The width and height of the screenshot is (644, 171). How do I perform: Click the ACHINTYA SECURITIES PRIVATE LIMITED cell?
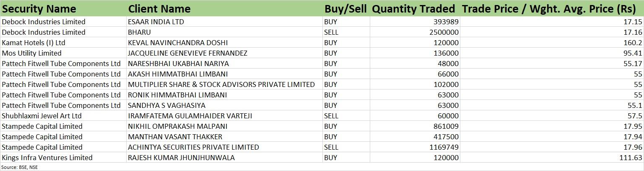224,147
